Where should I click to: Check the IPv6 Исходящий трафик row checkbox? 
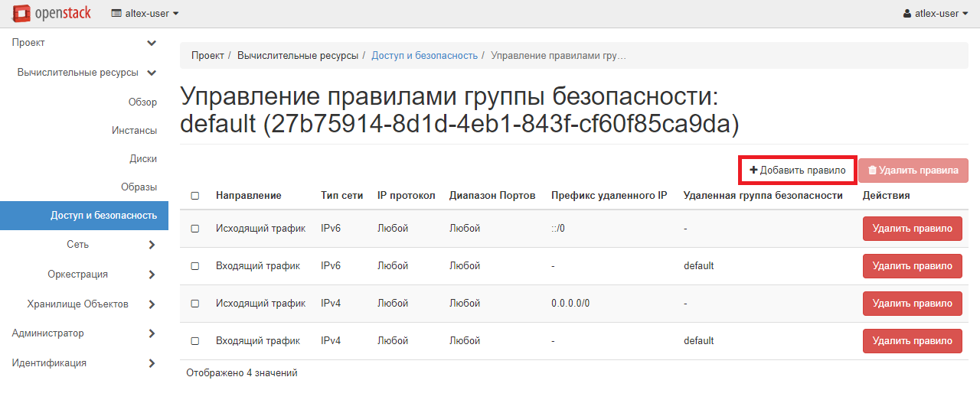tap(195, 229)
